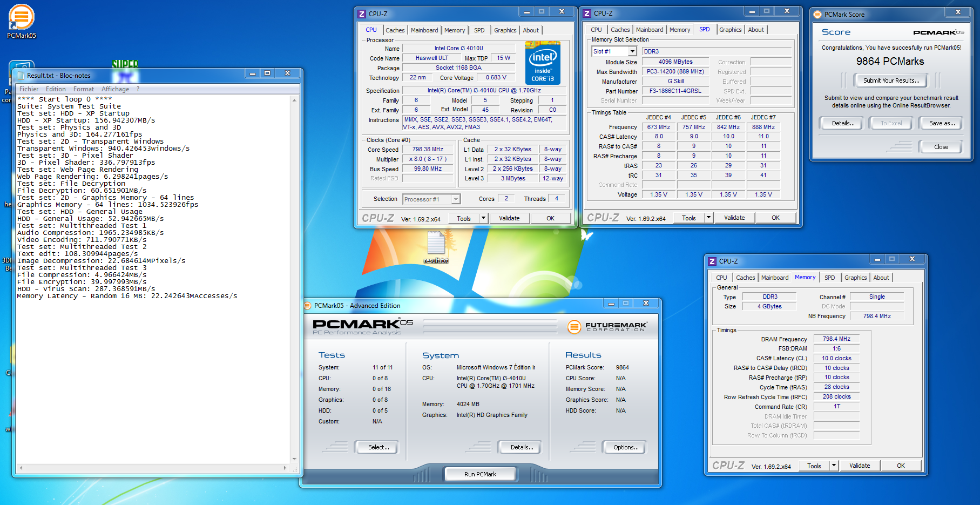The width and height of the screenshot is (980, 505).
Task: Click the Code Name value Haswell ULT
Action: click(432, 58)
